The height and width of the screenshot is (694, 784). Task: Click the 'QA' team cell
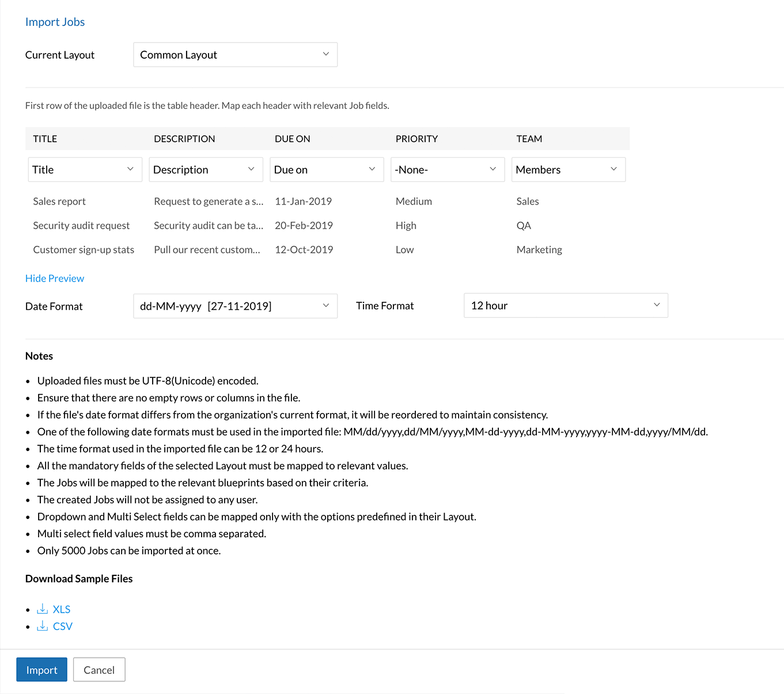pyautogui.click(x=524, y=225)
